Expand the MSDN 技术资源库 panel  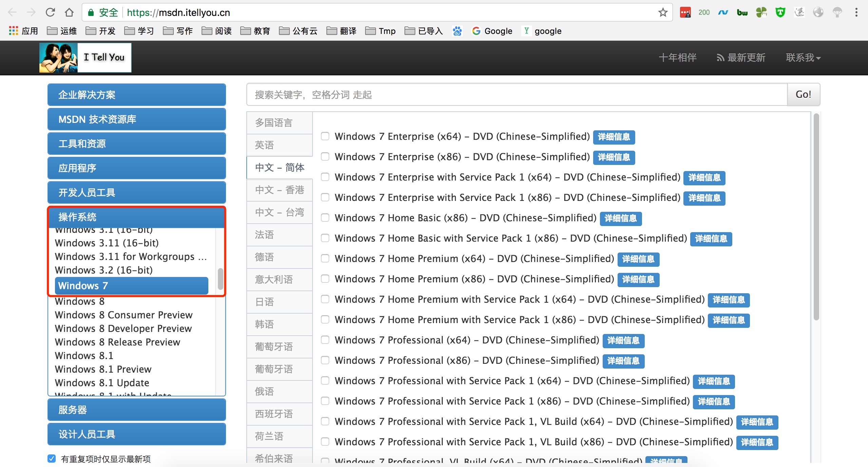click(136, 119)
